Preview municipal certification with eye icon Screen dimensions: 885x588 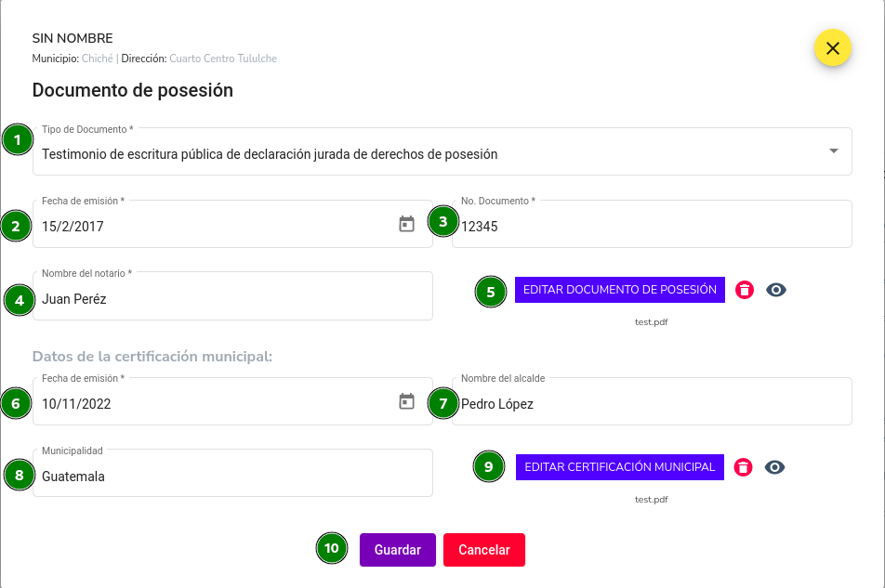click(x=774, y=467)
